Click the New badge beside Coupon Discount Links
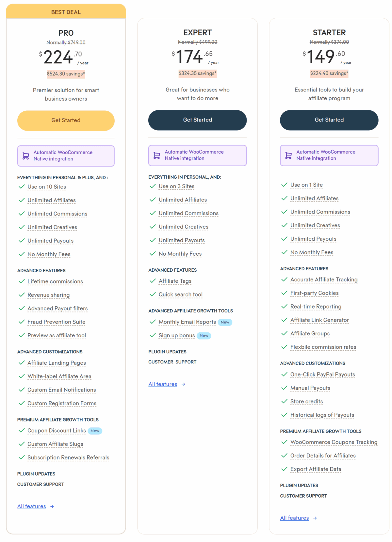 [95, 431]
